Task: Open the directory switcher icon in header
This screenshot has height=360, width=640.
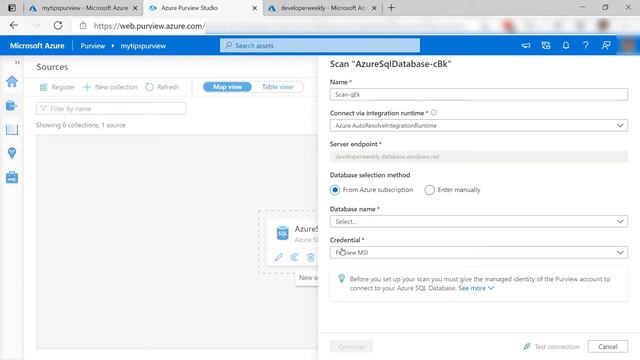Action: click(546, 46)
